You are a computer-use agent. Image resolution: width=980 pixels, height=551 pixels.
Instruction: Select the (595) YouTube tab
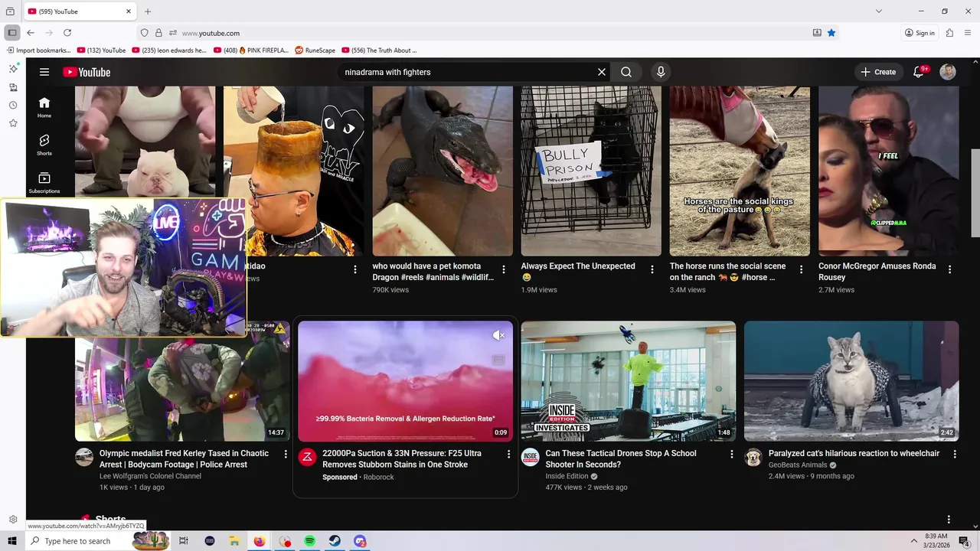[x=80, y=11]
